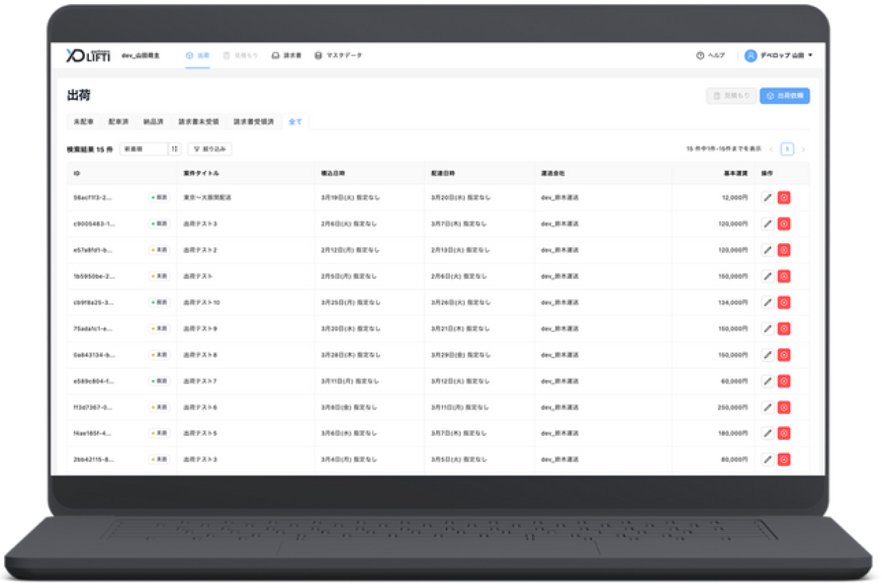
Task: Expand the デベロップ山田 account menu arrow
Action: pos(810,56)
